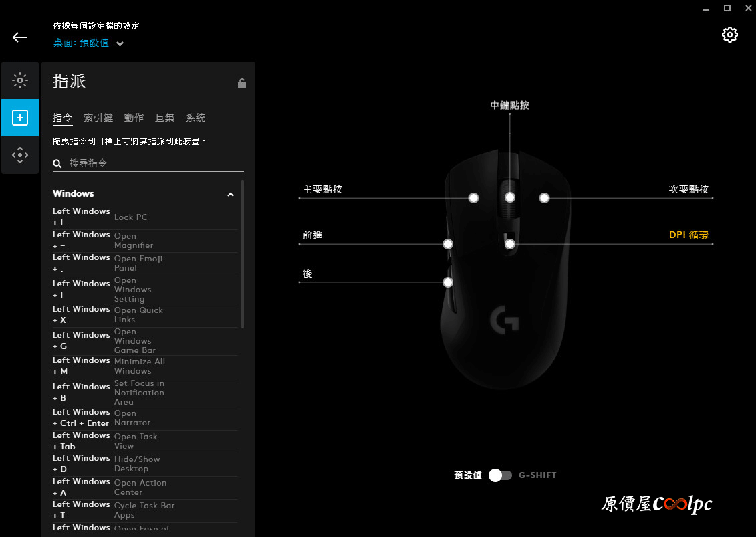Select the Cycle Task Bar Apps command
The width and height of the screenshot is (756, 537).
click(x=145, y=510)
